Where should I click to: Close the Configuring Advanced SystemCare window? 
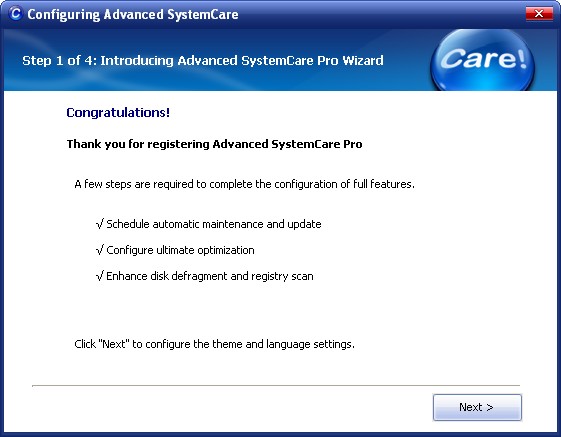pos(539,14)
